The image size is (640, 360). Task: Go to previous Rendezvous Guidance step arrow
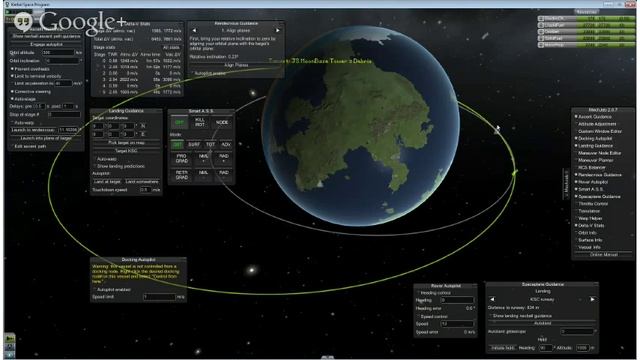pyautogui.click(x=194, y=31)
